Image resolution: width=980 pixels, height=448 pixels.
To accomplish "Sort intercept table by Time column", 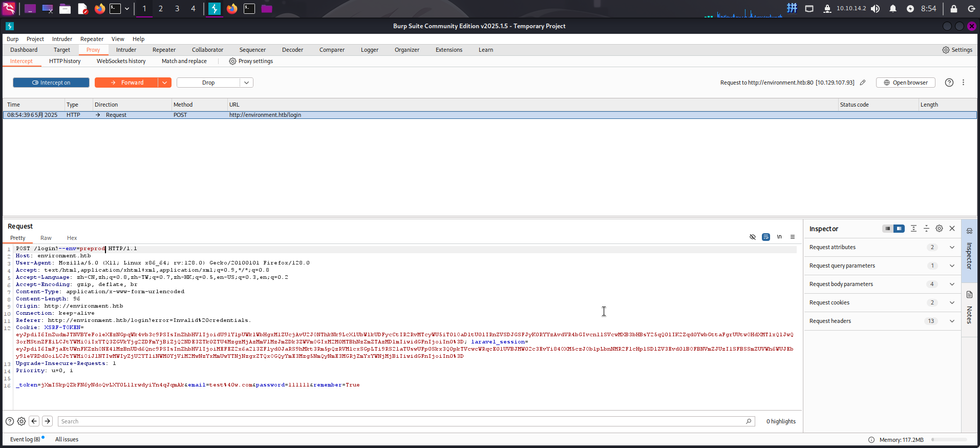I will click(x=33, y=105).
